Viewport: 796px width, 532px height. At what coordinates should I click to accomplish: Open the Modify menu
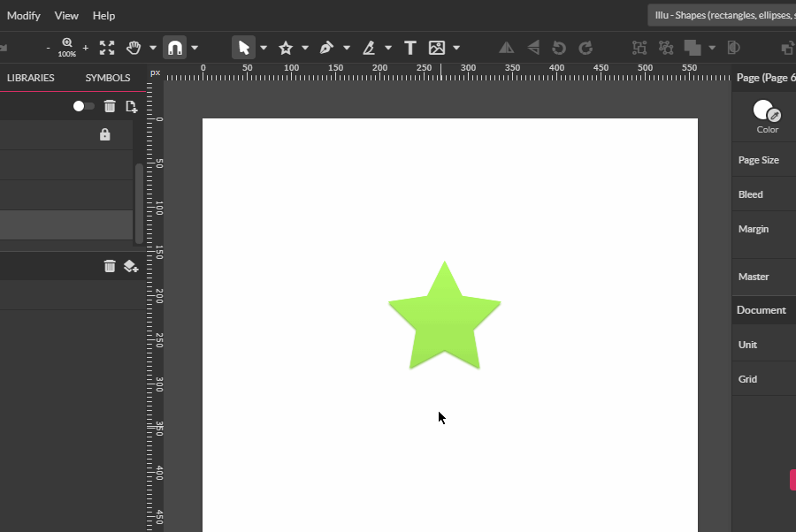coord(24,15)
